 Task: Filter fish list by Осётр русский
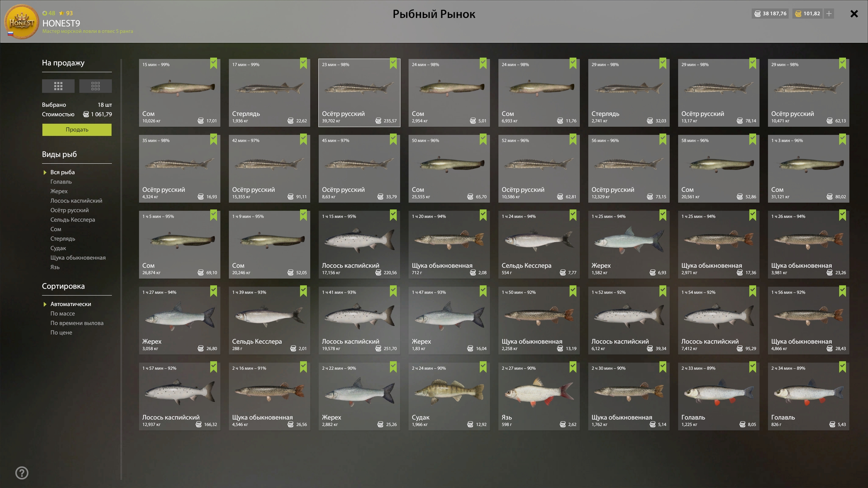70,210
